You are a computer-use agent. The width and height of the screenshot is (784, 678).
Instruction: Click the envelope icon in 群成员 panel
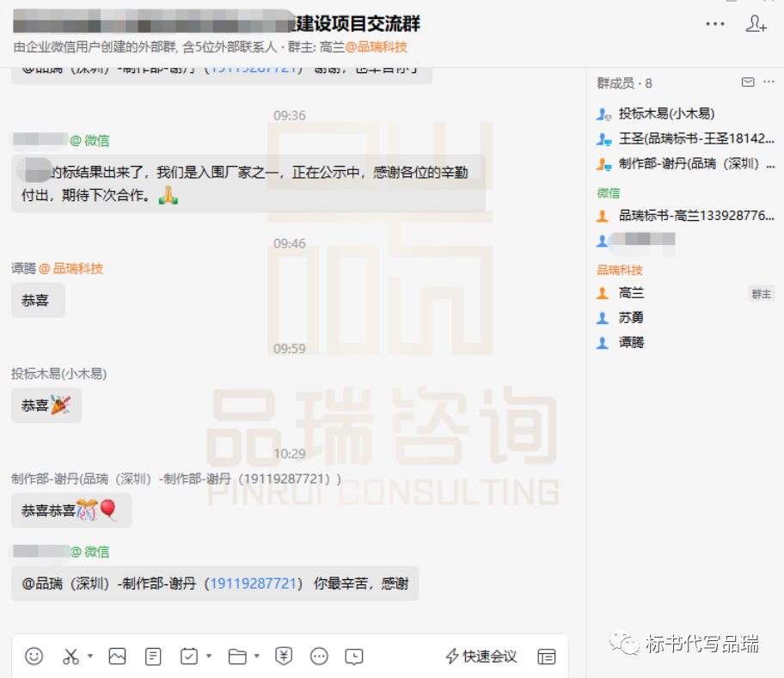[x=746, y=82]
